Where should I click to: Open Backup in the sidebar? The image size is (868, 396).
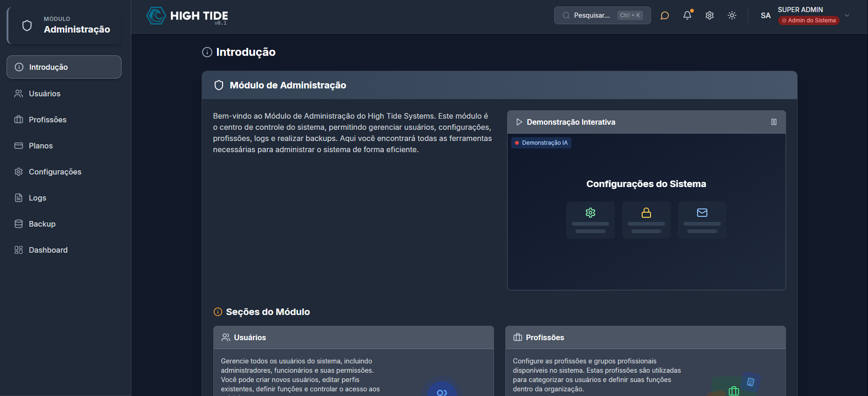tap(64, 224)
